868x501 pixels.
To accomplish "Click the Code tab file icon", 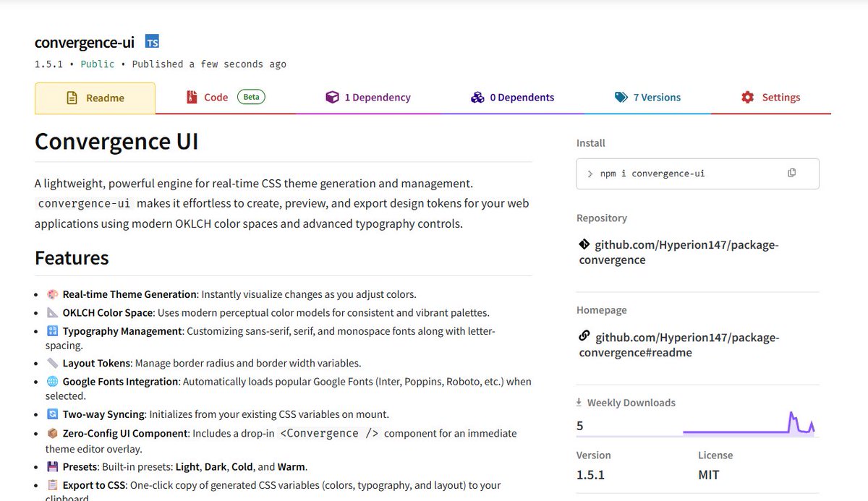I will [x=192, y=97].
